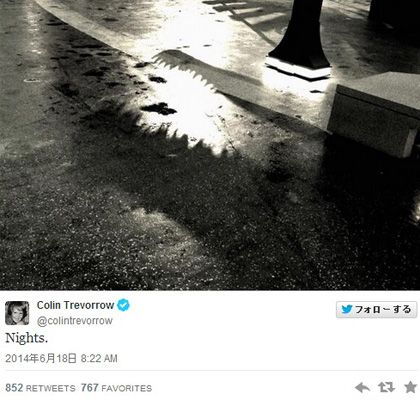Open the 2014年6月18日 8:22 AM timestamp
Screen dimensions: 420x400
point(61,358)
